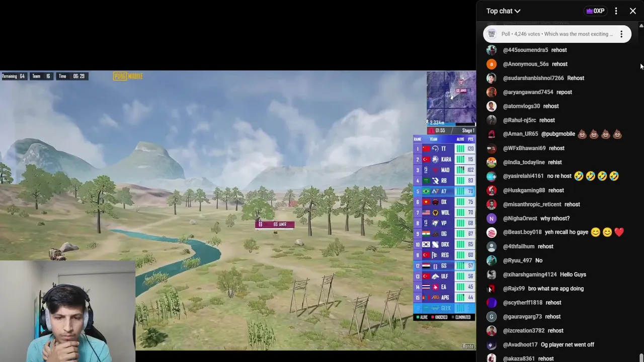644x362 pixels.
Task: Click username @gauravgarg73 in chat
Action: pyautogui.click(x=522, y=317)
